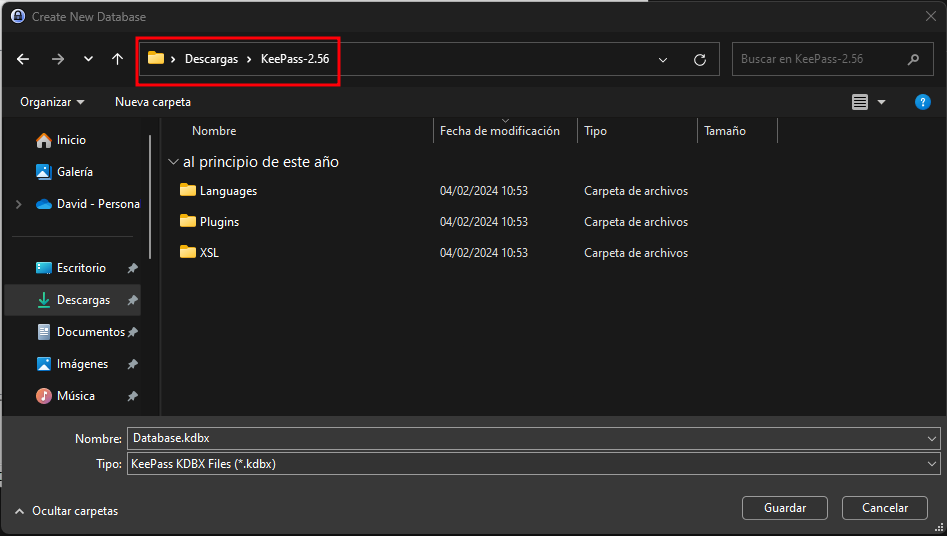947x536 pixels.
Task: Sort by Fecha de modificación column
Action: coord(499,131)
